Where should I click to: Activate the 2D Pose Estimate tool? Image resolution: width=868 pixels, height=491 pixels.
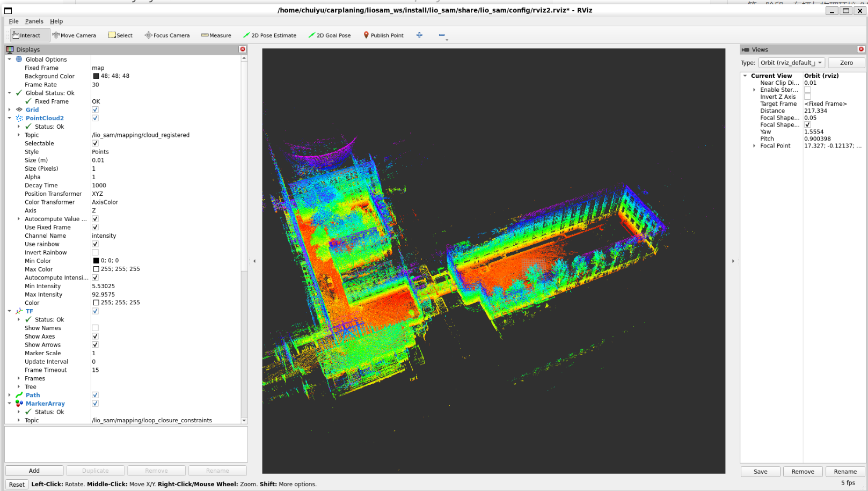pyautogui.click(x=269, y=35)
